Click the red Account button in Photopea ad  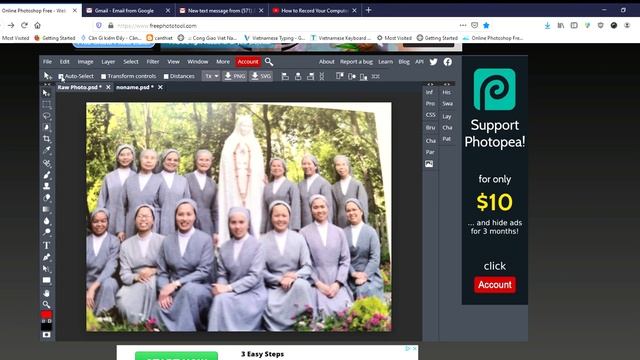pyautogui.click(x=495, y=284)
